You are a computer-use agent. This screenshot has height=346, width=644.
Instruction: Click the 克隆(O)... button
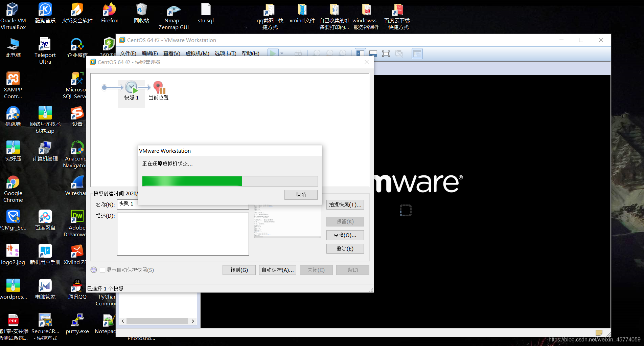click(x=345, y=235)
